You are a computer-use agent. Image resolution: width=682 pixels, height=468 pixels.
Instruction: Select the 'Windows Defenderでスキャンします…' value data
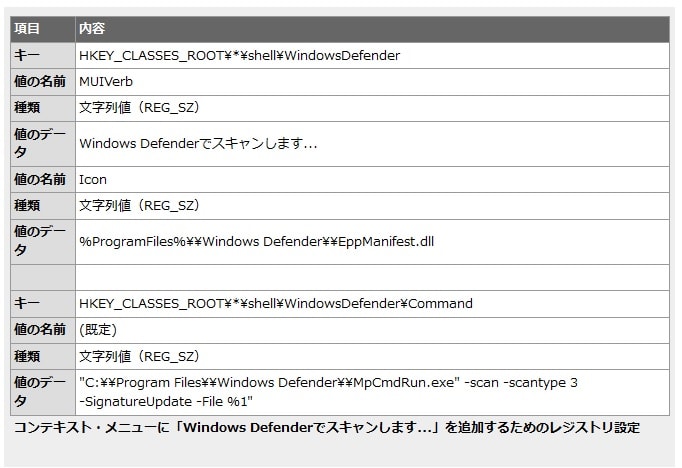198,144
